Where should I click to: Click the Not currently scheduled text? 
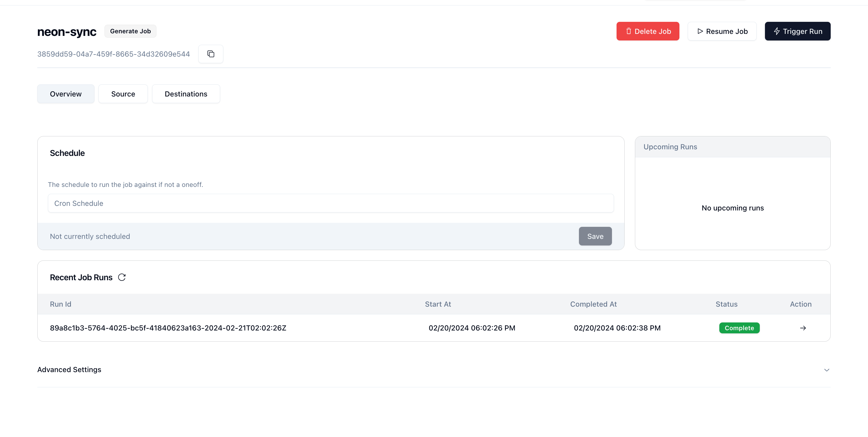pos(90,236)
